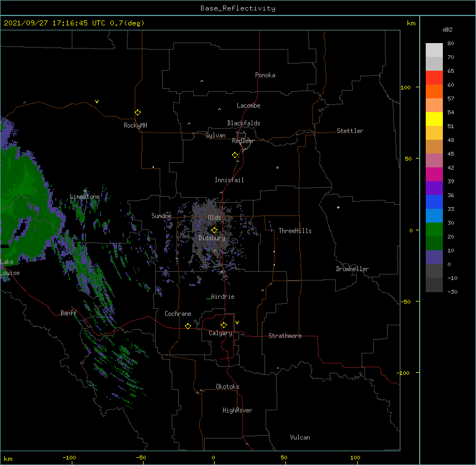Click the caret marker below Innisfail label

(x=221, y=192)
